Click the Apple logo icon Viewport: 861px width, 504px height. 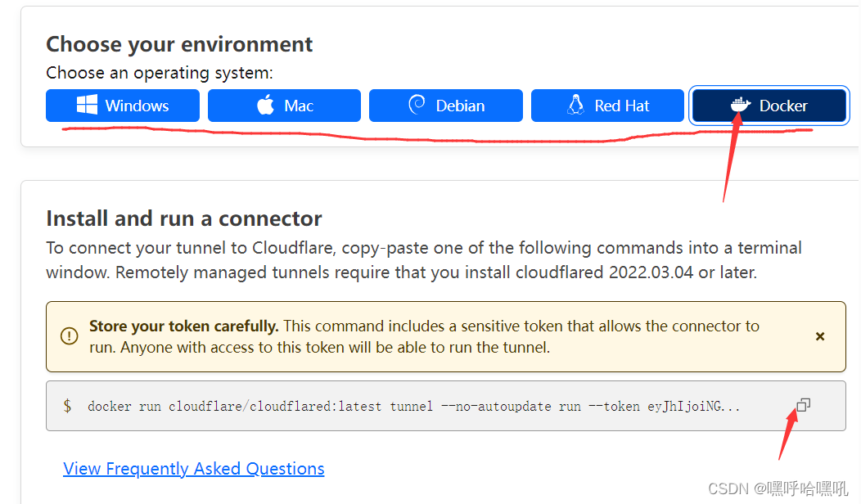(x=265, y=106)
